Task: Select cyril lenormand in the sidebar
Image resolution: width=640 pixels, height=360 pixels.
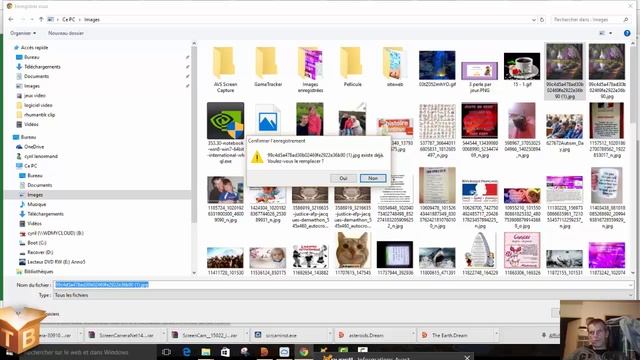Action: 40,156
